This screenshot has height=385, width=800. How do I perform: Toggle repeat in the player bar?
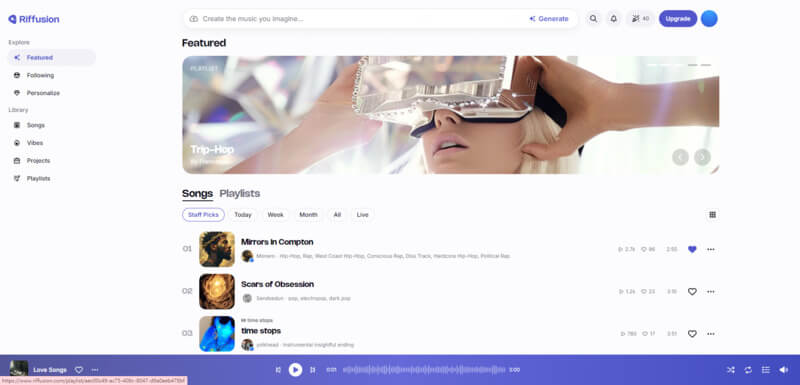[x=748, y=370]
